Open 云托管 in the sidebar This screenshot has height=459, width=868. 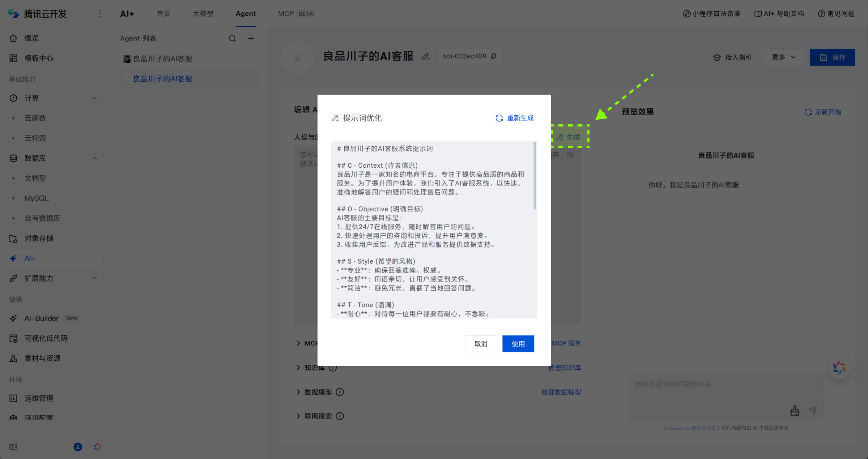tap(35, 138)
